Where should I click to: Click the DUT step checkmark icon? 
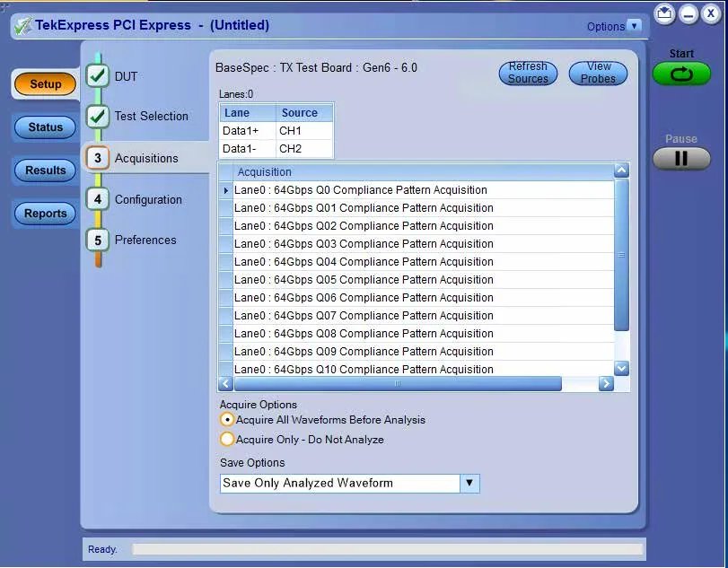coord(98,76)
